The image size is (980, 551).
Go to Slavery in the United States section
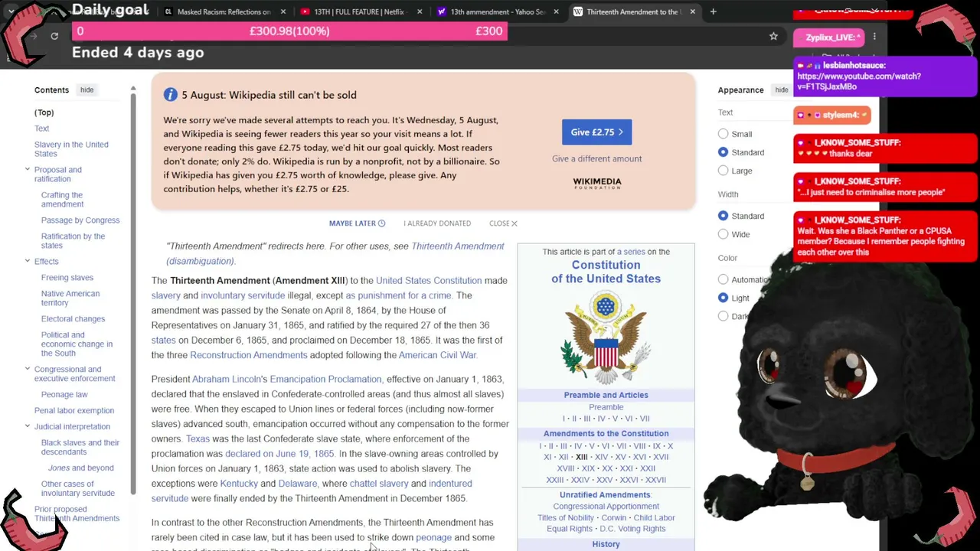[71, 149]
